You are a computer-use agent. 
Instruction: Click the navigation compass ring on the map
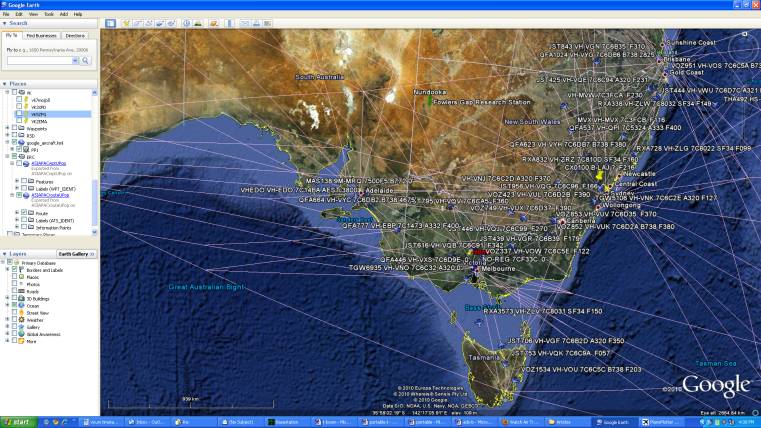(x=742, y=49)
